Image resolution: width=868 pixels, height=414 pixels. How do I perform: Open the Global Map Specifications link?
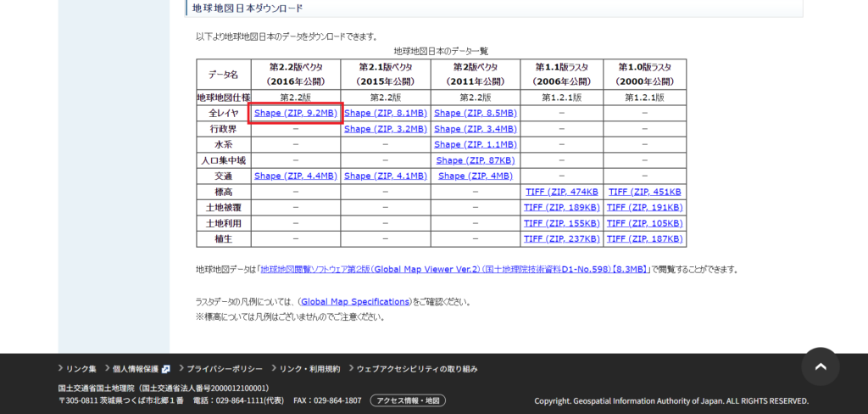pyautogui.click(x=354, y=301)
